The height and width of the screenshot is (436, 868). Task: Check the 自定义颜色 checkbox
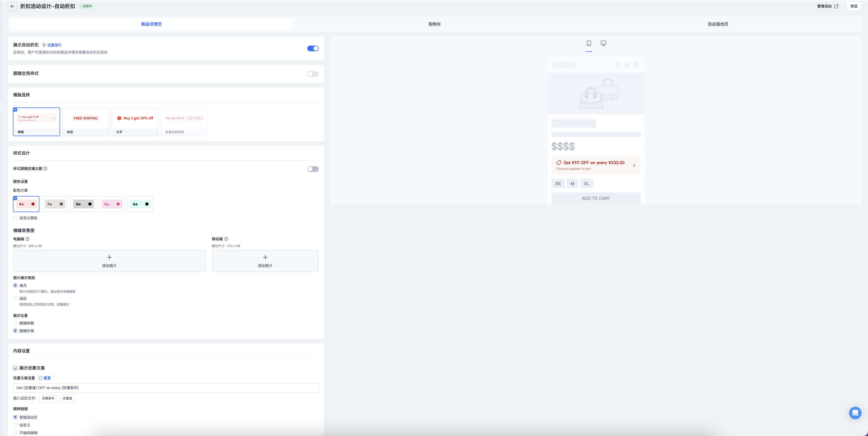16,218
